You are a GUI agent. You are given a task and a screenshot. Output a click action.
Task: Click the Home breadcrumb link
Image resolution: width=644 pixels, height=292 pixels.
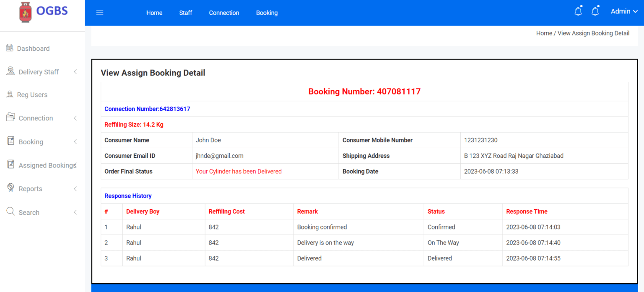[x=544, y=34]
